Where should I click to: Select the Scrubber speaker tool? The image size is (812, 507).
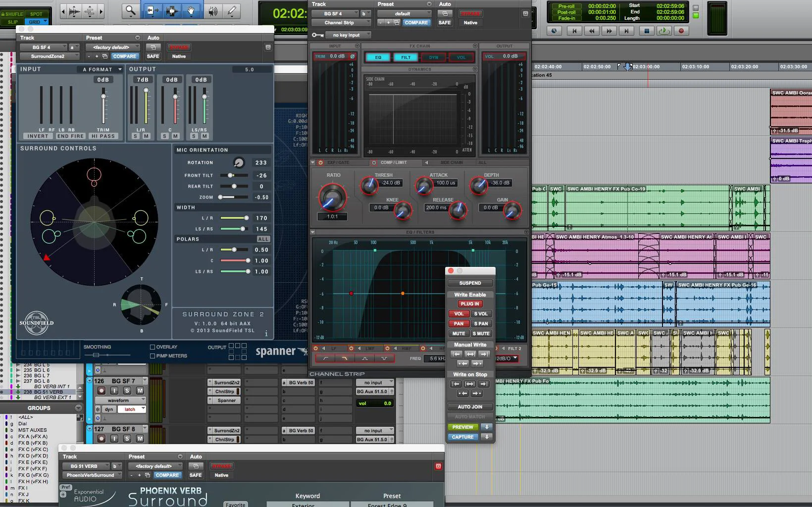[213, 10]
